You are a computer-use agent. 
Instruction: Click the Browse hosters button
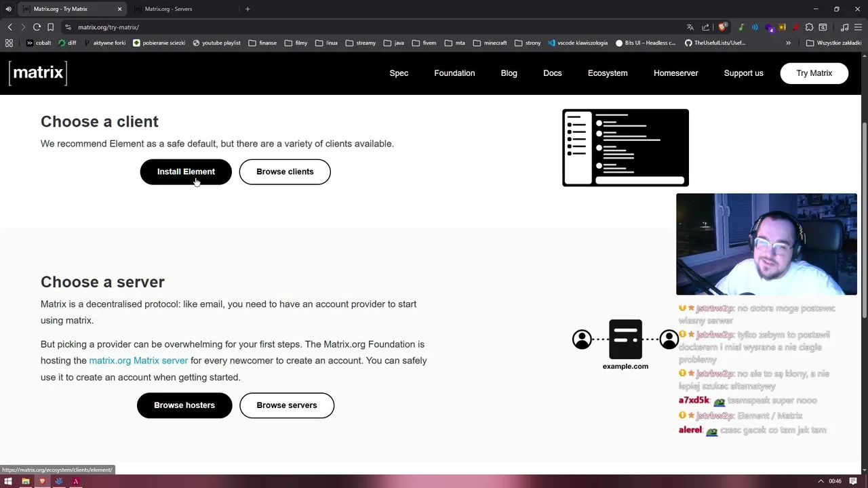[184, 405]
